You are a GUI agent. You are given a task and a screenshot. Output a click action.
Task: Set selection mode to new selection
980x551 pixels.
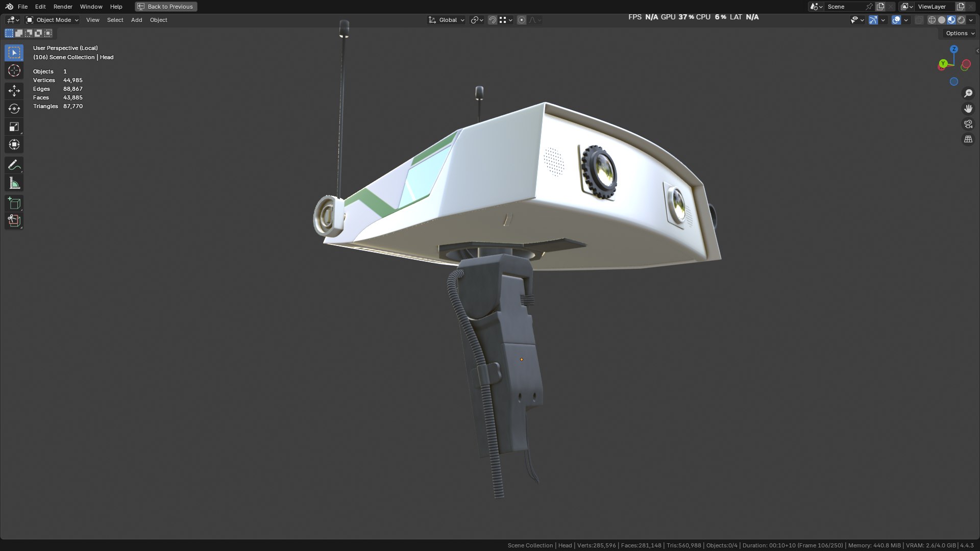9,33
